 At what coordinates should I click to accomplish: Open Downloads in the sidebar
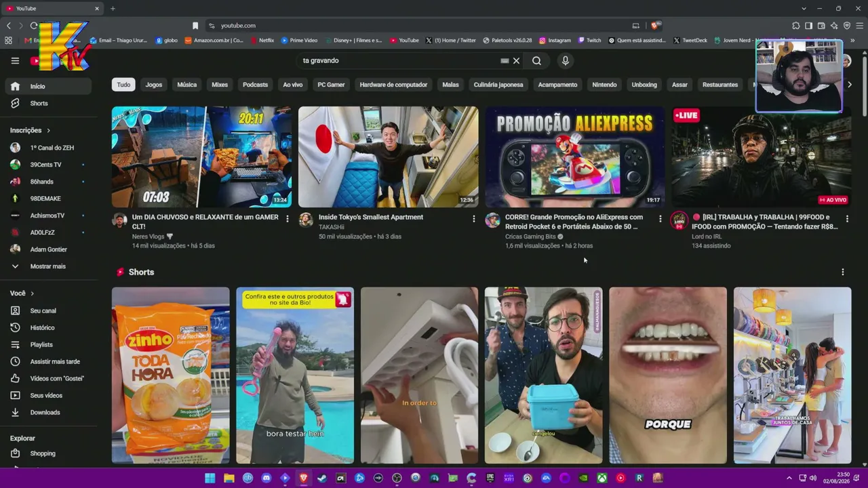[x=48, y=412]
